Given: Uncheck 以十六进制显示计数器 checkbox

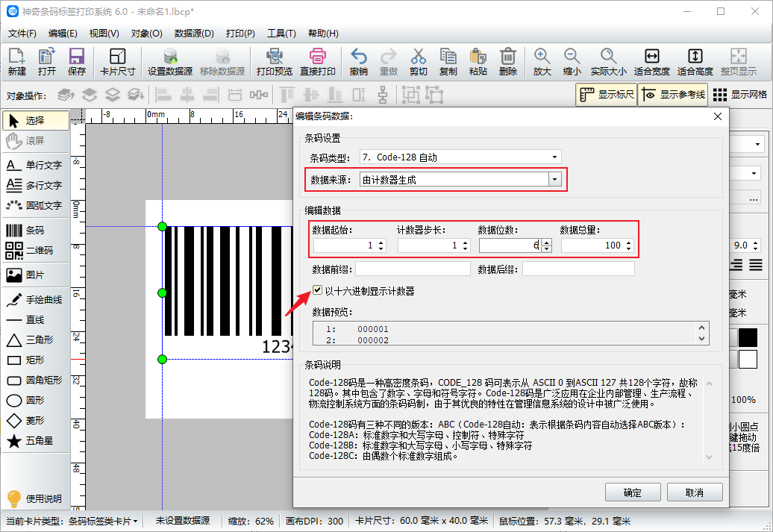Looking at the screenshot, I should 318,290.
